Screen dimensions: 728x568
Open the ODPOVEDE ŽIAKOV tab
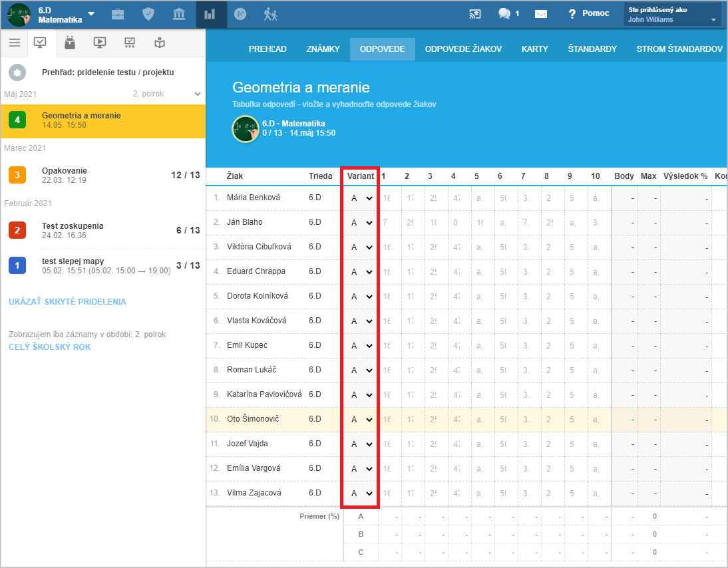[463, 49]
